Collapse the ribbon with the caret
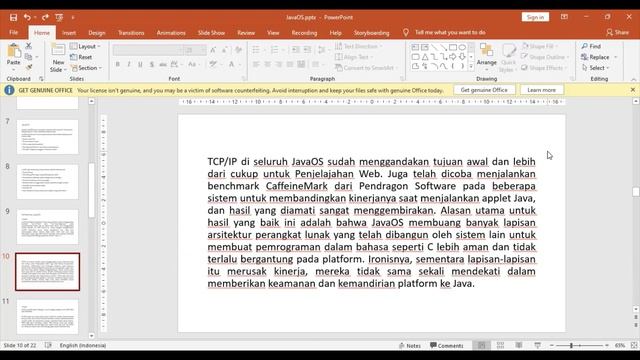Image resolution: width=640 pixels, height=360 pixels. point(633,79)
